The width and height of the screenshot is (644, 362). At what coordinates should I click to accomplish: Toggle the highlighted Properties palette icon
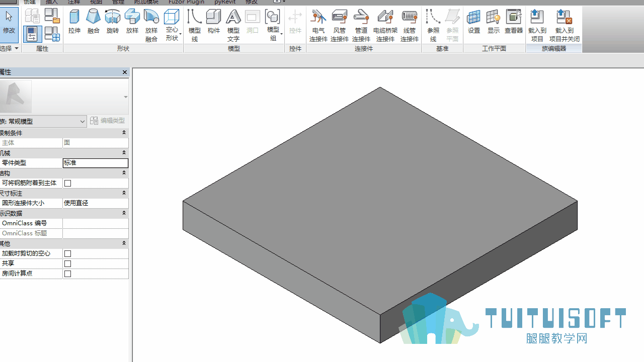[32, 34]
